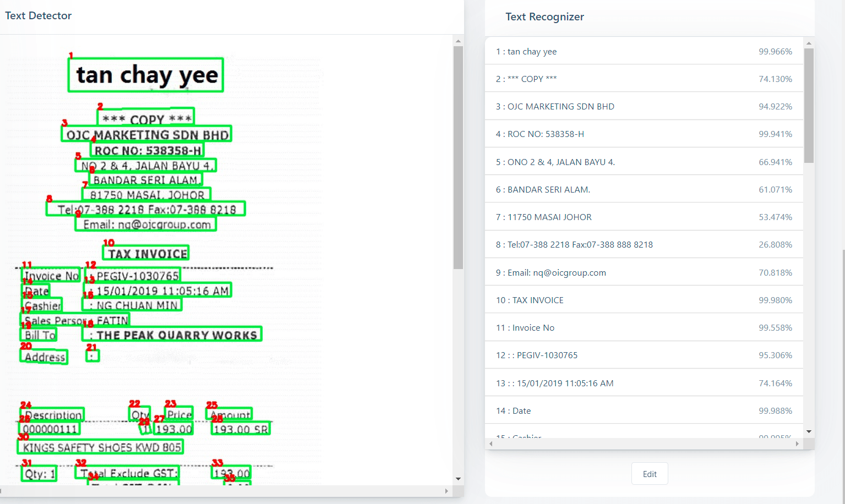845x504 pixels.
Task: Click detected box 'BANDAR SERI ALAM' in image
Action: point(146,179)
